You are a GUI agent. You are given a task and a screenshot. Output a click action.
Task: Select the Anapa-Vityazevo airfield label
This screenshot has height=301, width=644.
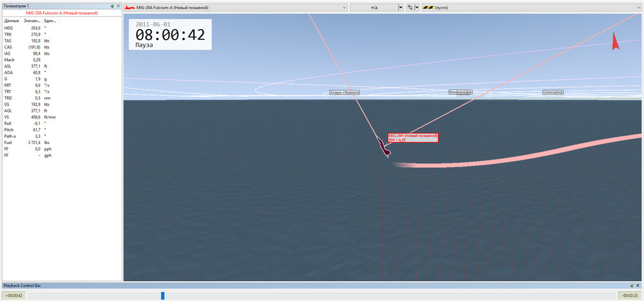(x=345, y=93)
